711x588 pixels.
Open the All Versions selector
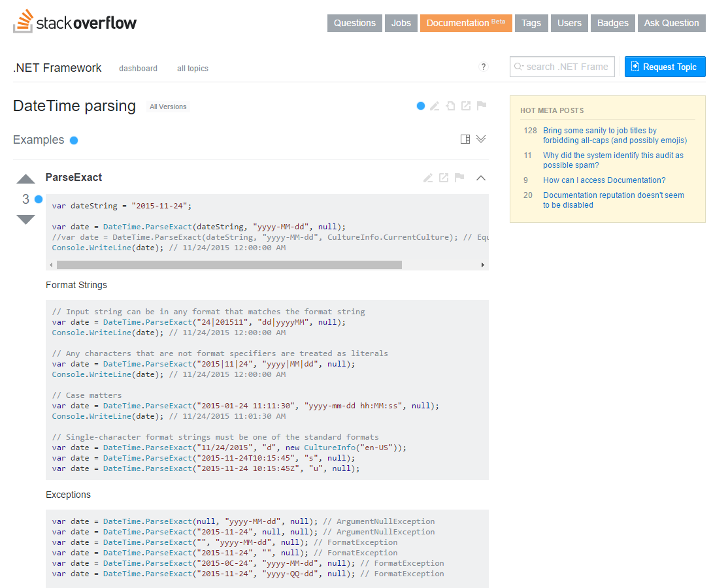click(168, 106)
